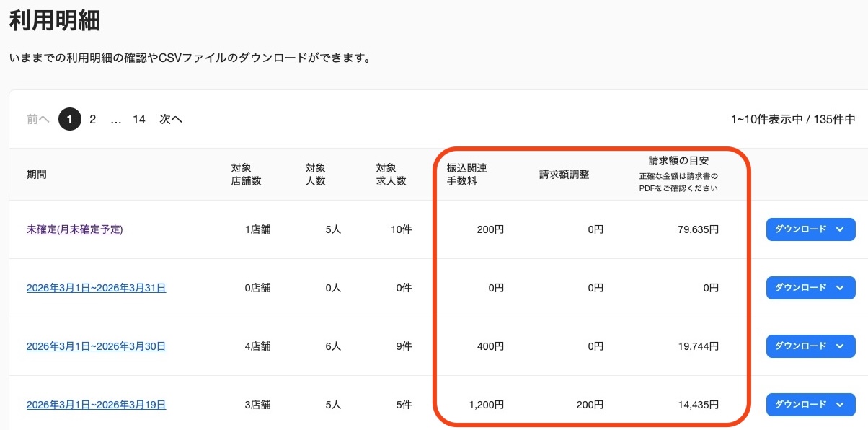This screenshot has height=430, width=868.
Task: Click the 19,744円 amount cell
Action: (699, 346)
